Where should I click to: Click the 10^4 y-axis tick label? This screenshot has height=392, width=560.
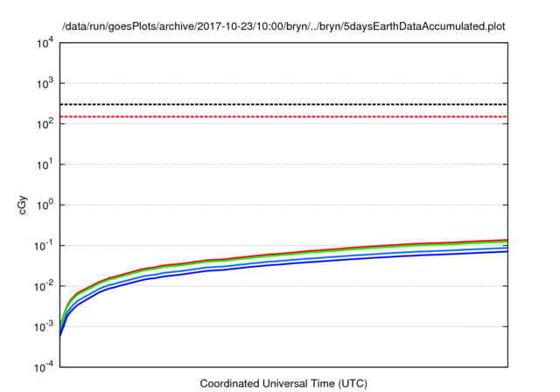coord(45,44)
